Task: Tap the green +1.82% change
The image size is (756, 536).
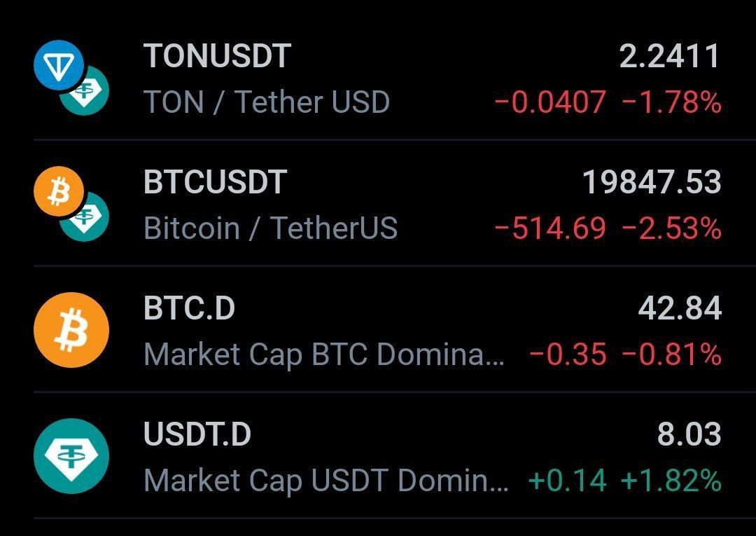Action: (671, 481)
